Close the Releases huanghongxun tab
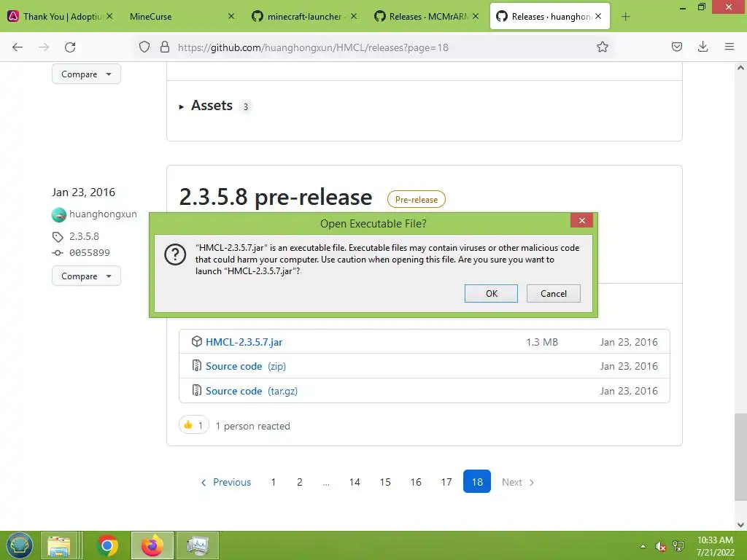747x560 pixels. point(598,16)
